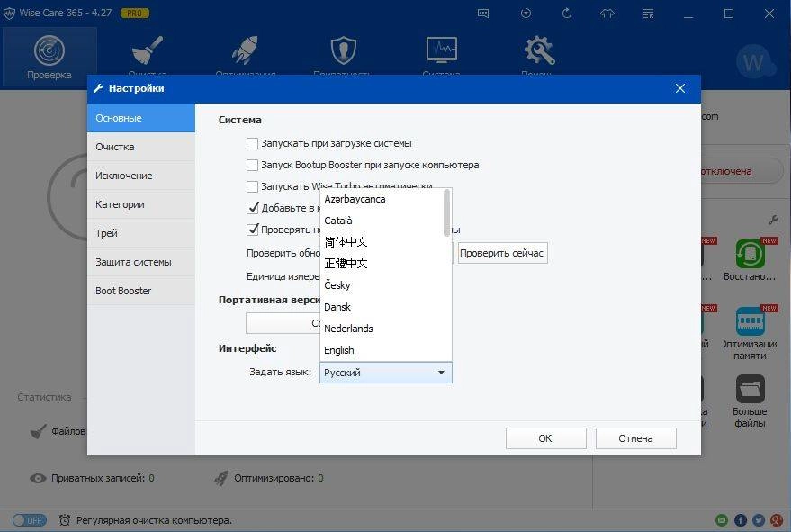Click the eye icon beside Приватных записей

pyautogui.click(x=38, y=478)
